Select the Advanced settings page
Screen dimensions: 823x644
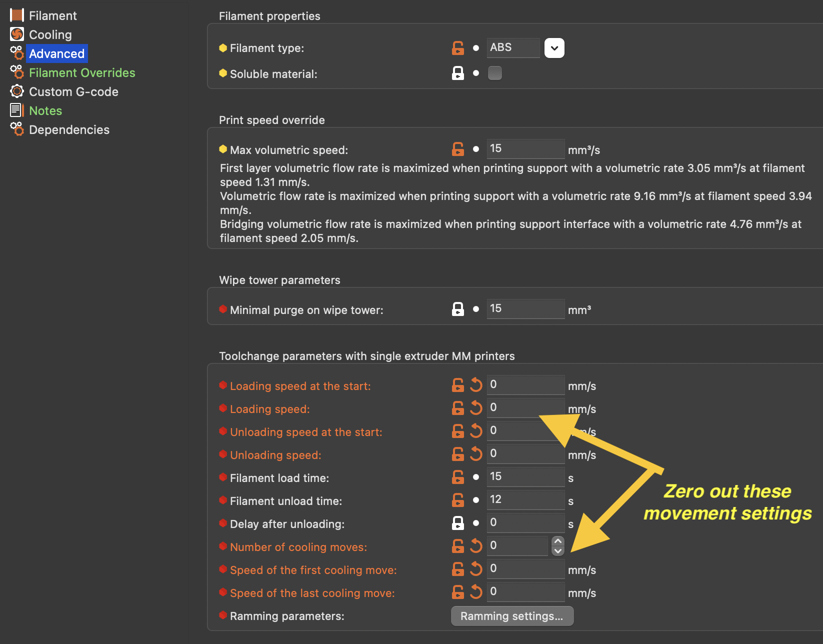coord(56,53)
